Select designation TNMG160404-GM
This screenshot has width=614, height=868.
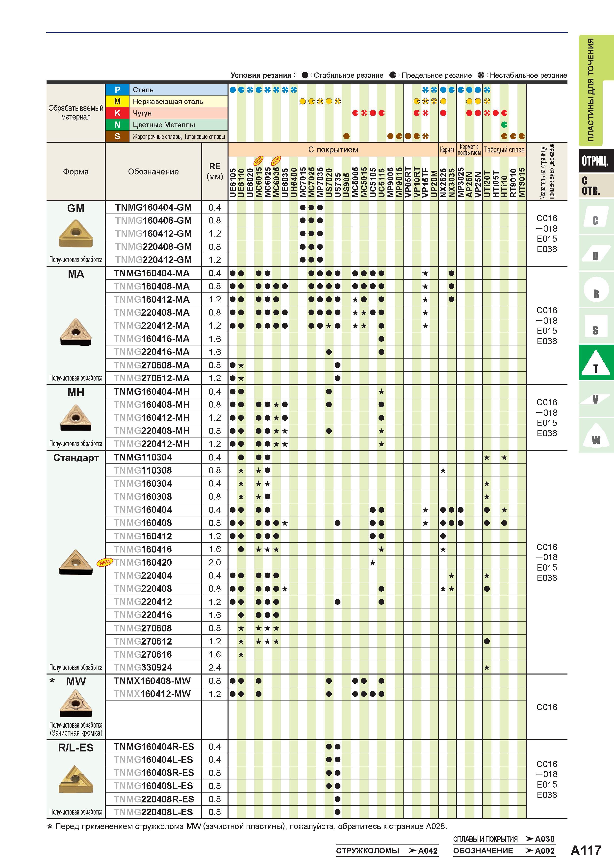(153, 207)
